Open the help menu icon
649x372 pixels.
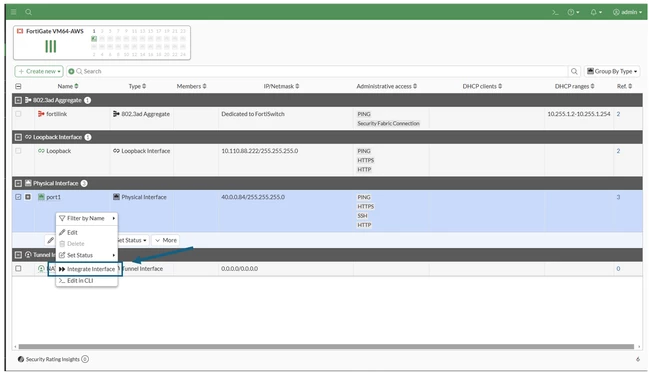pos(573,12)
